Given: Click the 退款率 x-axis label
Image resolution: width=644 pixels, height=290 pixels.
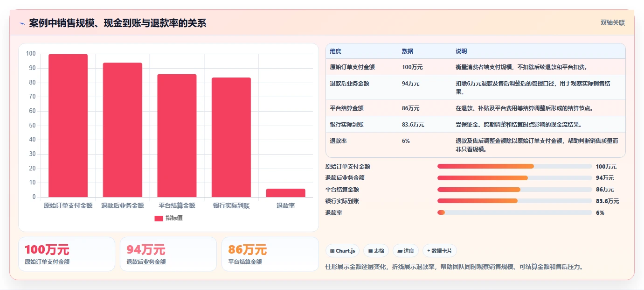Looking at the screenshot, I should (x=285, y=205).
